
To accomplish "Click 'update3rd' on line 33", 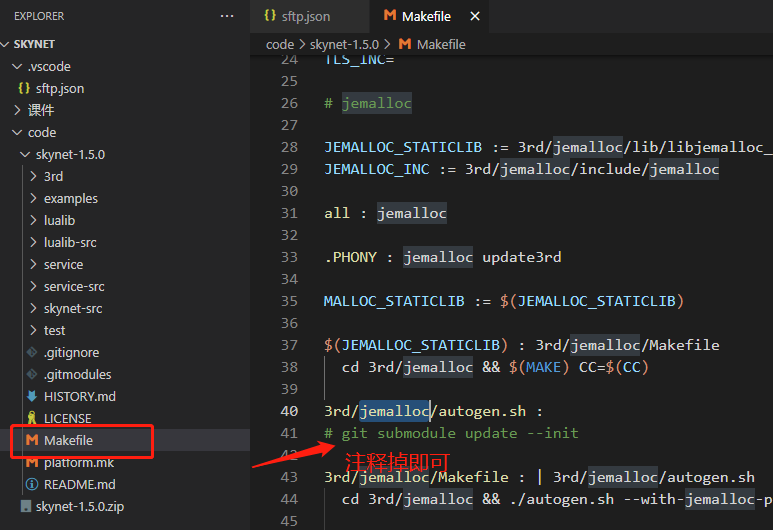I will tap(522, 257).
